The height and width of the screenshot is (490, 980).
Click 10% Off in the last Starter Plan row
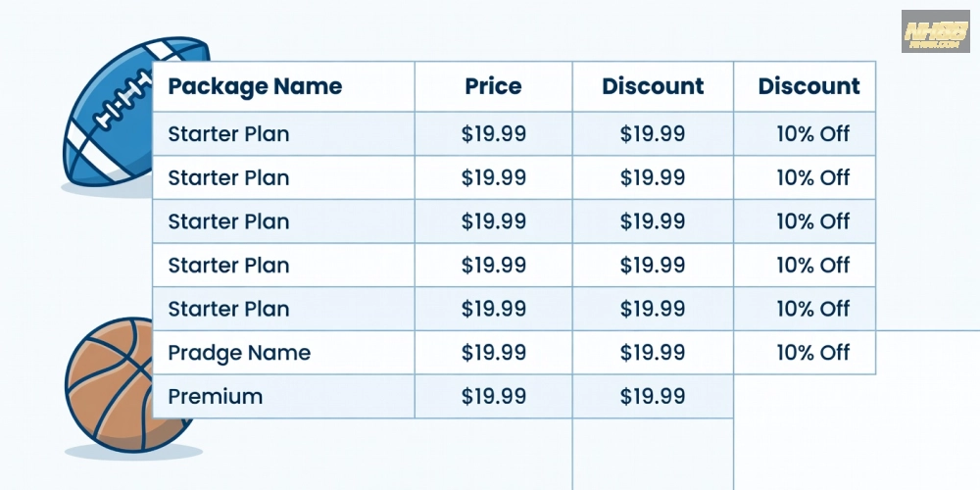(x=812, y=309)
